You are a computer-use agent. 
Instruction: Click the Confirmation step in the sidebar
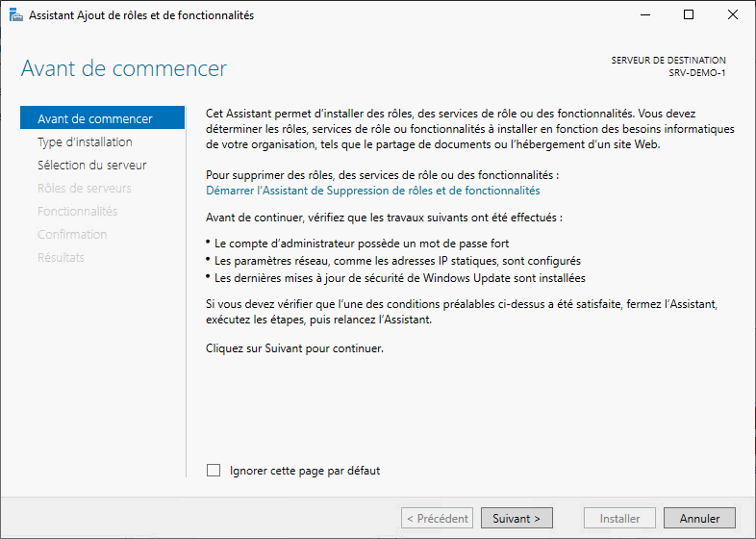pos(72,234)
